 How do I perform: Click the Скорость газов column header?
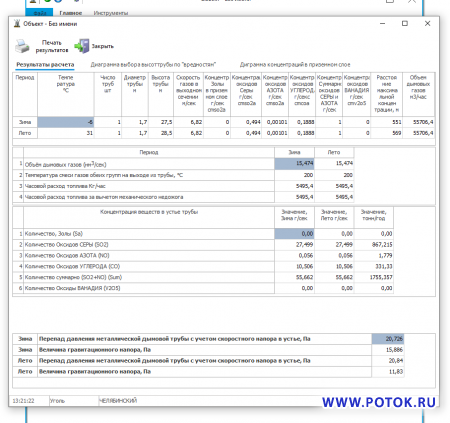click(188, 94)
